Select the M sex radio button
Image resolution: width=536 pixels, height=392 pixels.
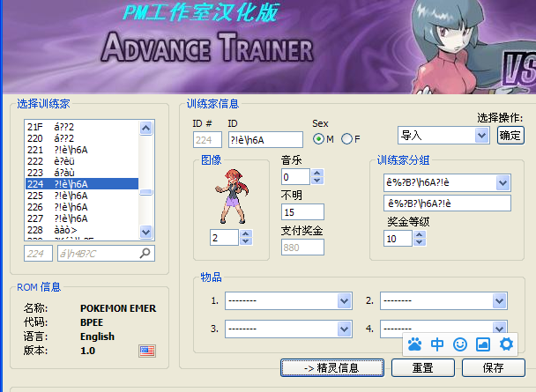(318, 139)
